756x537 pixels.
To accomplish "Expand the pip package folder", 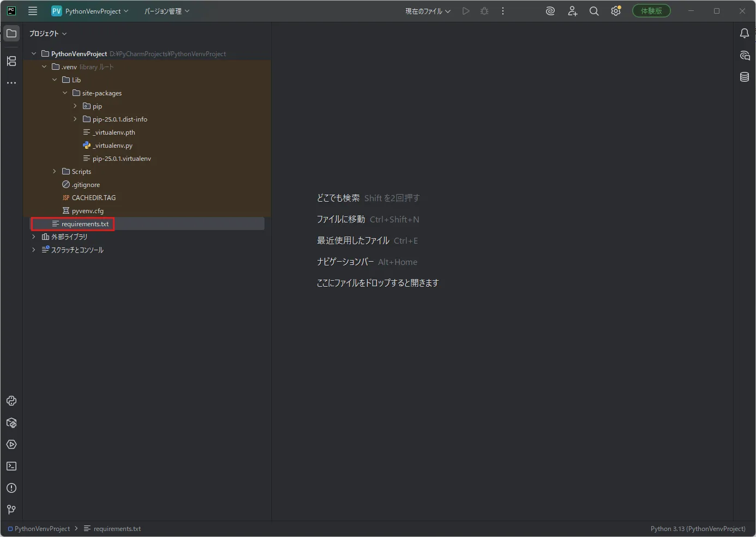I will tap(75, 106).
